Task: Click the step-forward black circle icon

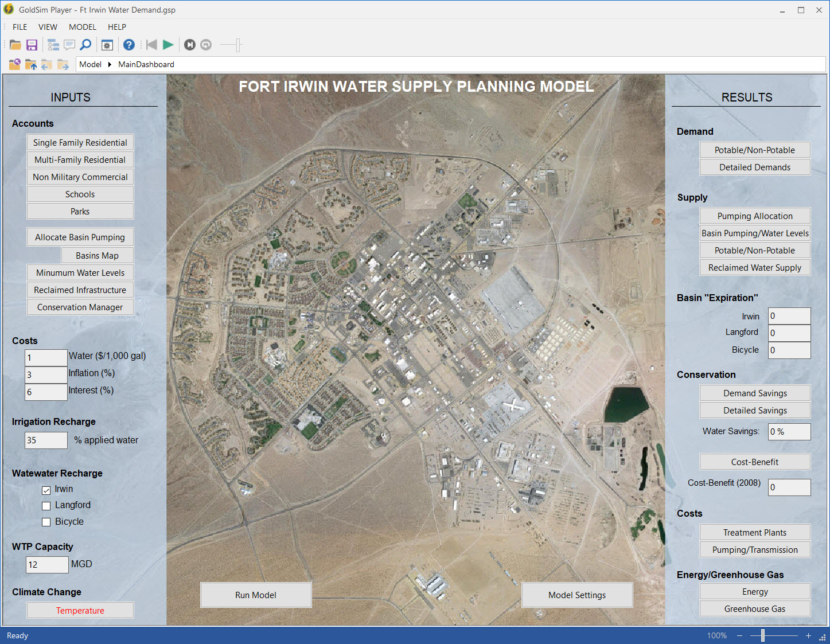Action: [190, 45]
